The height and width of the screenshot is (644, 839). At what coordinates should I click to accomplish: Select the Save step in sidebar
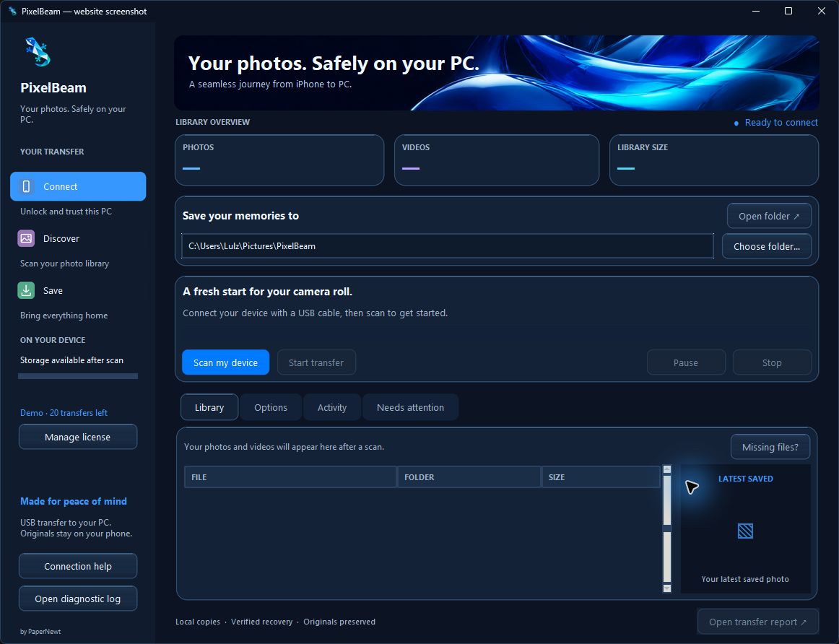click(x=78, y=290)
